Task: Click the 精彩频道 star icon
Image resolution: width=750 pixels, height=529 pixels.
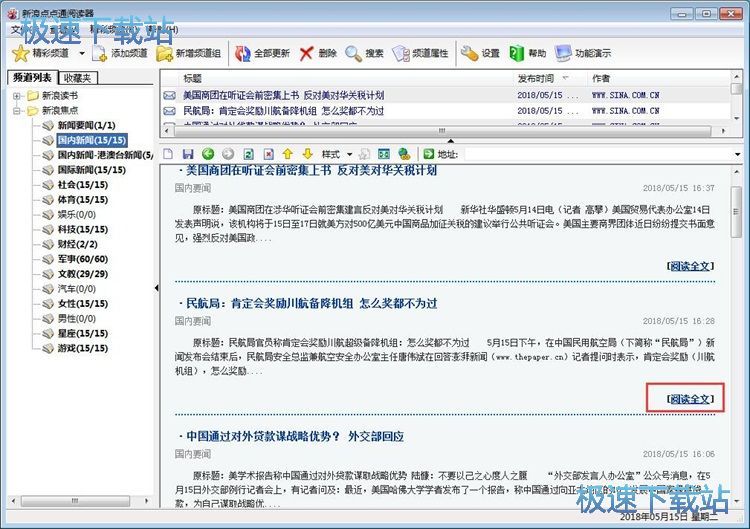Action: pos(21,53)
